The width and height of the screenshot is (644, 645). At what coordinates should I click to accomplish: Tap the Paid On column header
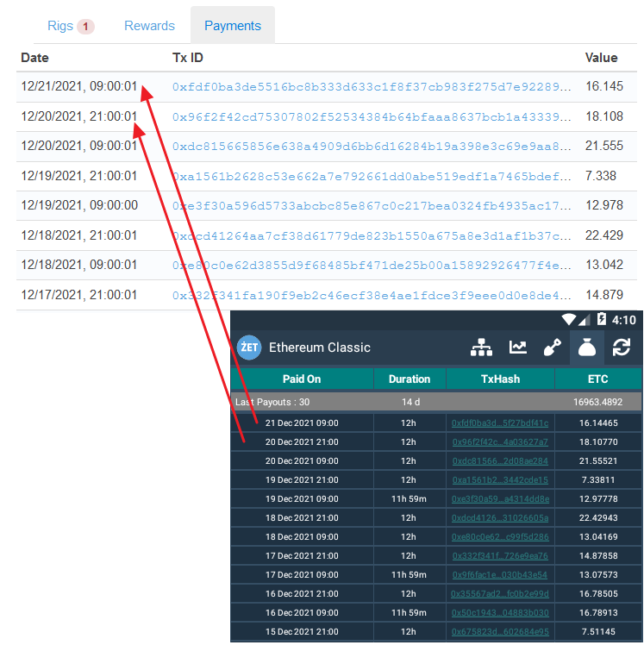302,379
